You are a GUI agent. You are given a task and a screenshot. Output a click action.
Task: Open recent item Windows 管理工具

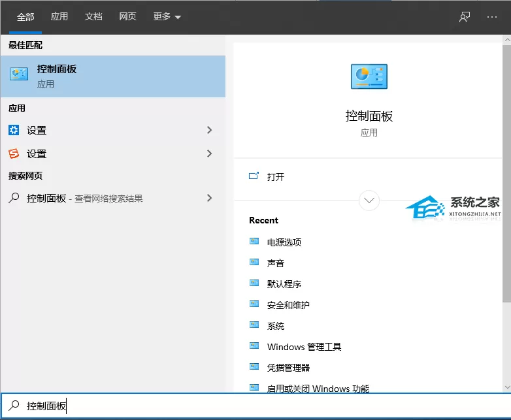point(305,347)
